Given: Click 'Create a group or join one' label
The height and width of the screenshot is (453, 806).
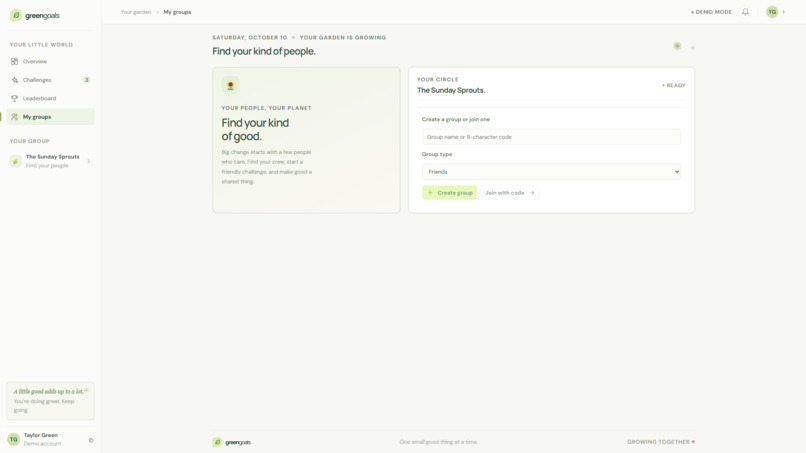Looking at the screenshot, I should pos(456,119).
